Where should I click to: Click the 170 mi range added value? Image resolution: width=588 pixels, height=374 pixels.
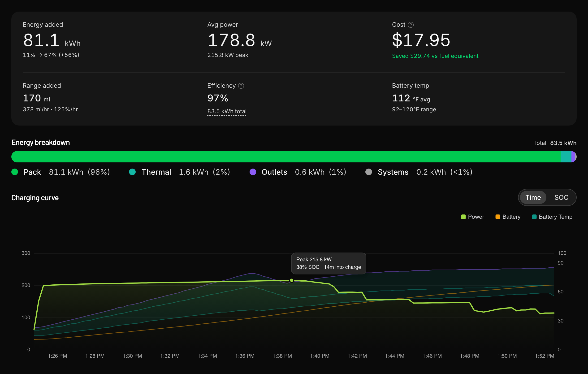click(36, 98)
